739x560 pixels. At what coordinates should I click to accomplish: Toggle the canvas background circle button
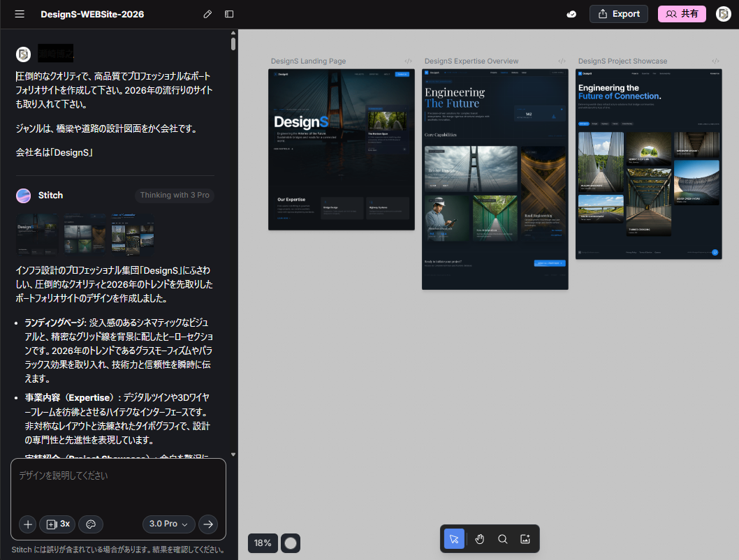(x=291, y=543)
